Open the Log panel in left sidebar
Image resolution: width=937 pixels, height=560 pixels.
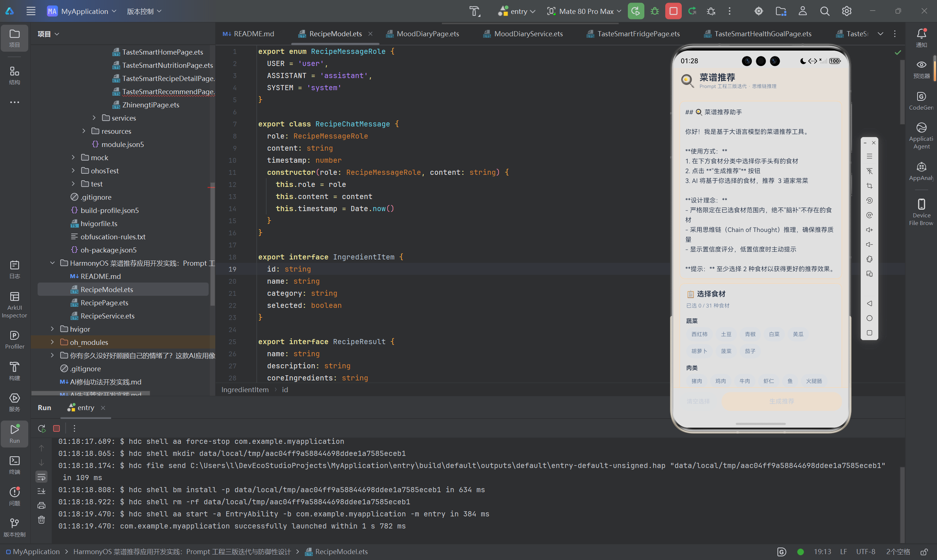click(x=14, y=269)
